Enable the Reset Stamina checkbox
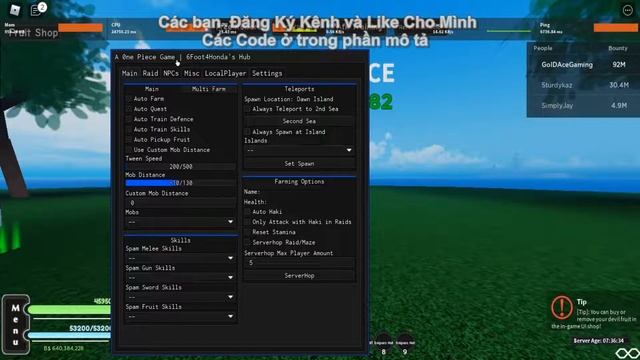640x360 pixels. (247, 232)
